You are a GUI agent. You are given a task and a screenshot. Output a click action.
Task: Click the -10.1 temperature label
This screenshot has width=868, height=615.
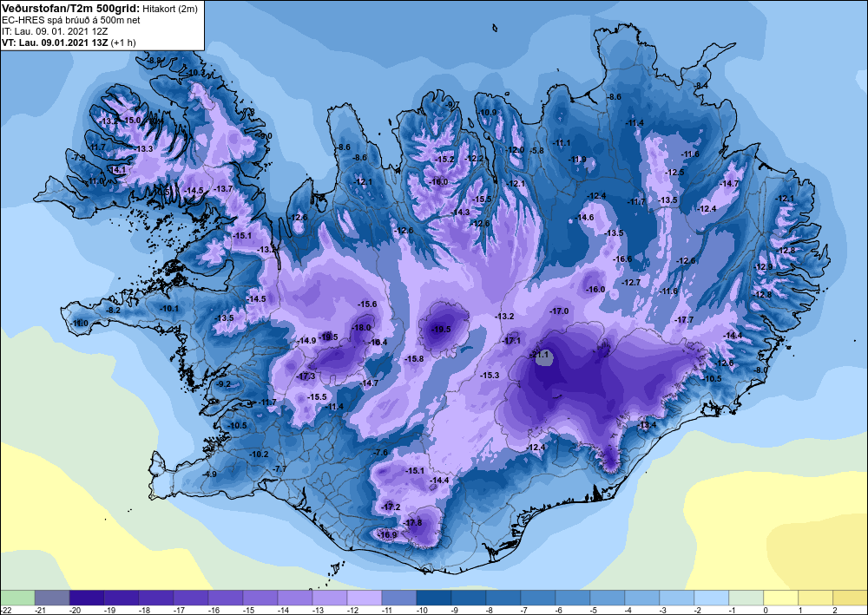(169, 308)
